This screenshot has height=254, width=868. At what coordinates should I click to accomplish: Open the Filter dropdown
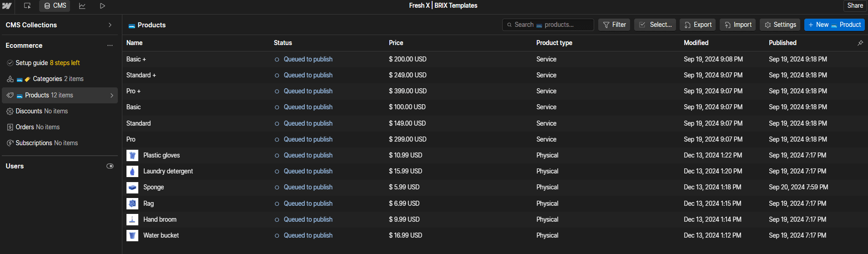(x=614, y=25)
